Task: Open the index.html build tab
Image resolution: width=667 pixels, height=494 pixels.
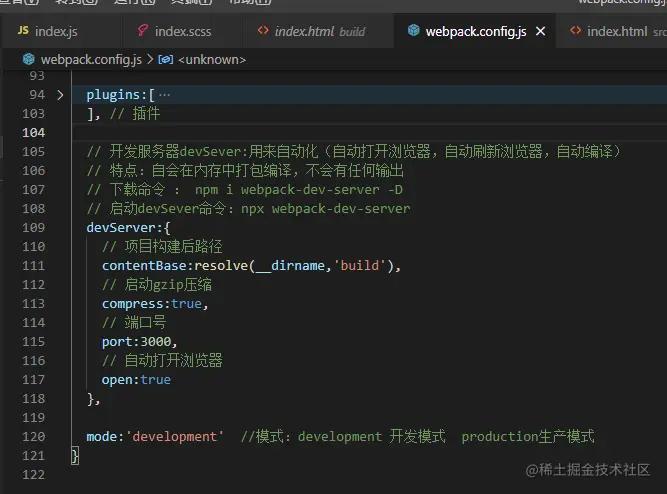Action: (x=318, y=31)
